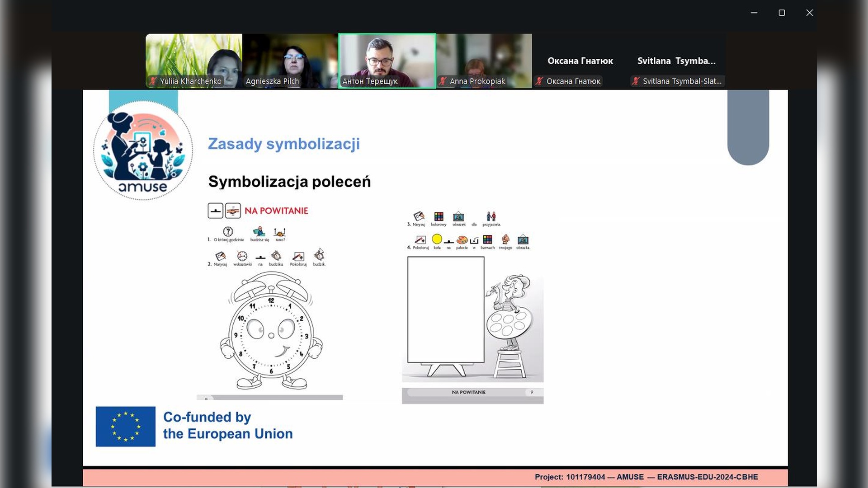Click the Svitlana Tsymba... participant tile

(676, 61)
